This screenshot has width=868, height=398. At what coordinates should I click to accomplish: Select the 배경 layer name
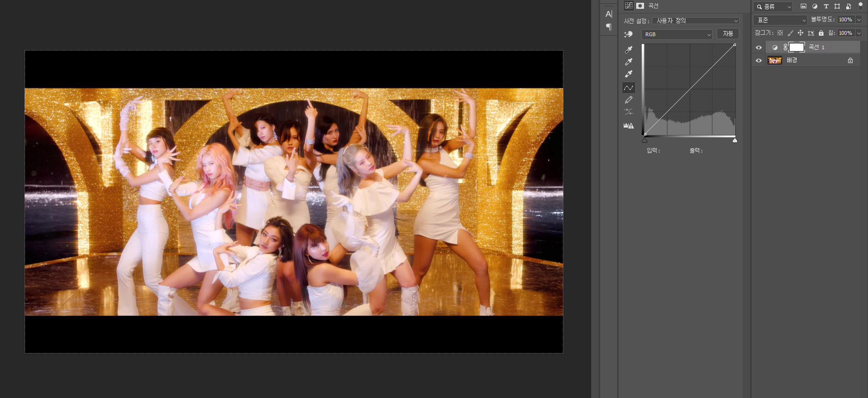[x=792, y=60]
